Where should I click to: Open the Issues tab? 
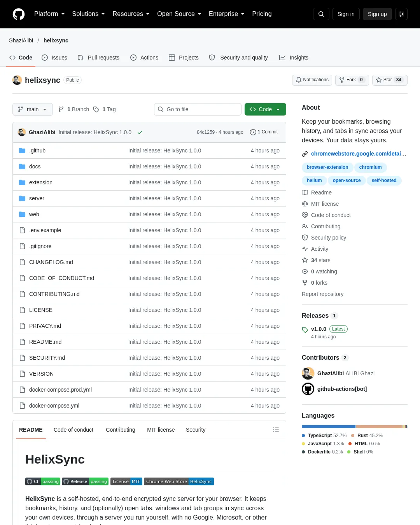tap(54, 58)
